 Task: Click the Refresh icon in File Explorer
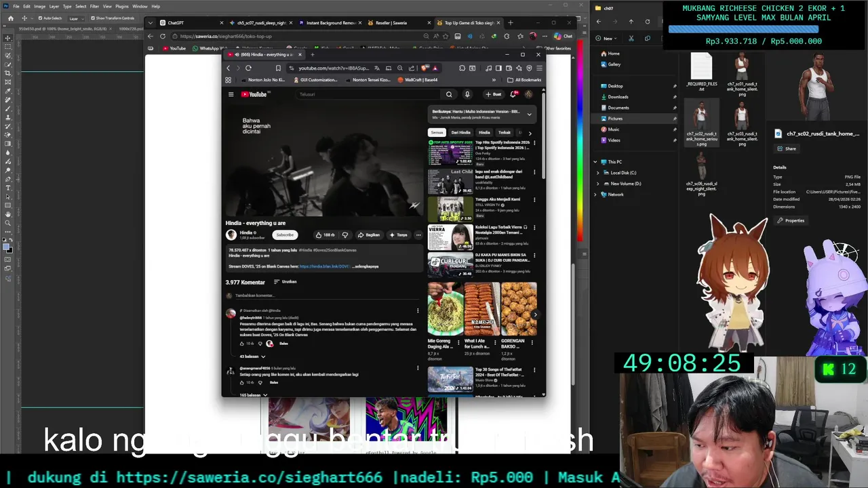(647, 22)
